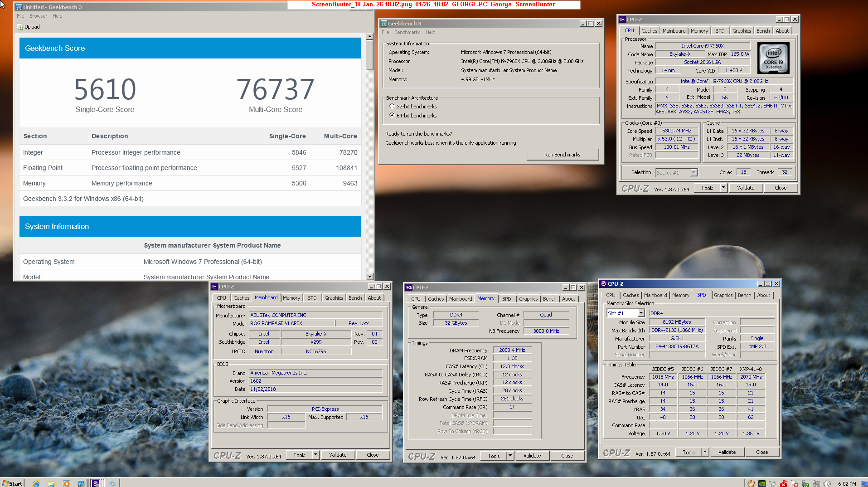Screen dimensions: 868x487
Task: Switch to Caches tab in CPU-Z CPU window
Action: point(649,31)
